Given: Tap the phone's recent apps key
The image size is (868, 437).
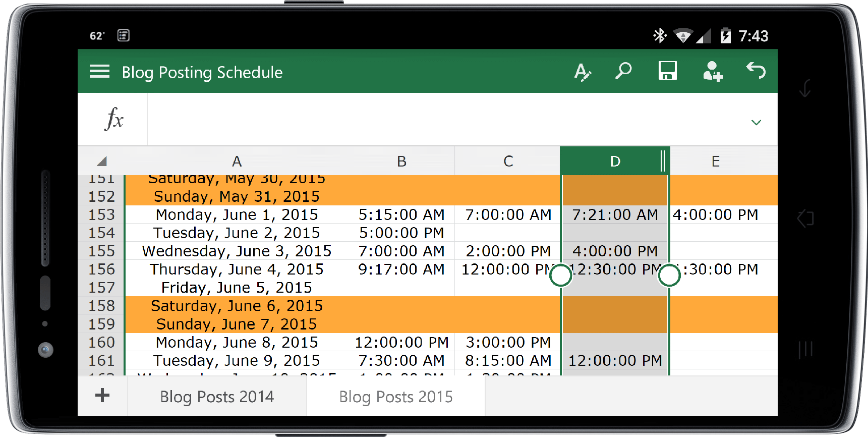Looking at the screenshot, I should (805, 349).
